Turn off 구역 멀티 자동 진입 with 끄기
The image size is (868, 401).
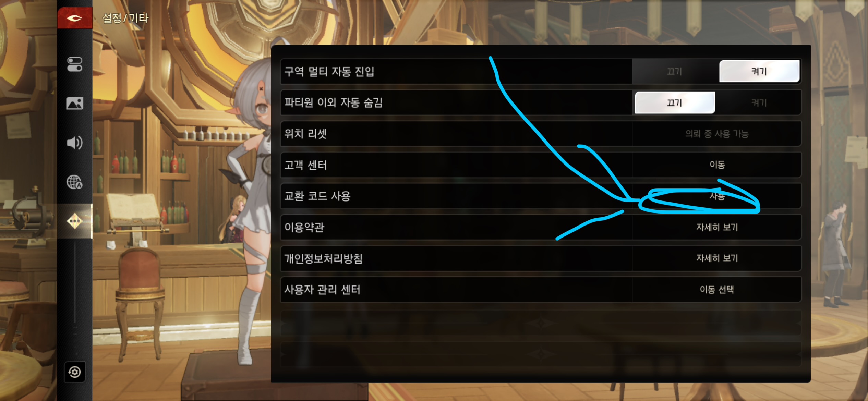coord(674,72)
